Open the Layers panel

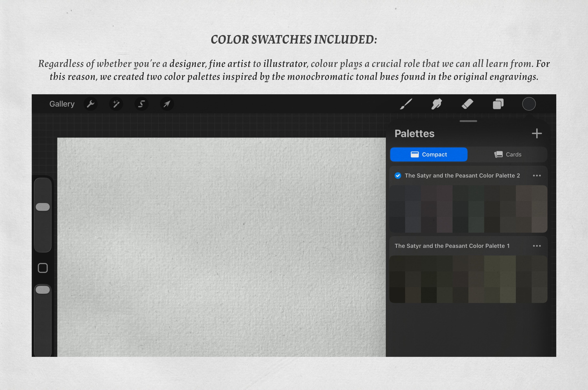click(498, 104)
